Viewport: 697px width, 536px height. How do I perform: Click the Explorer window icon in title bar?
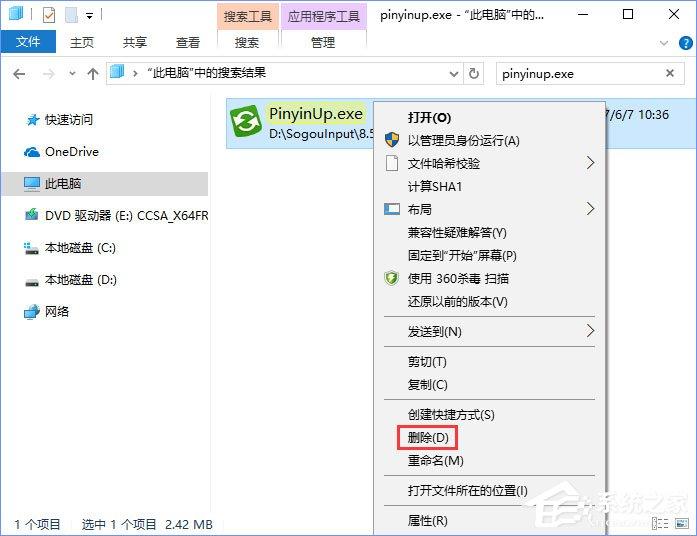pos(16,14)
